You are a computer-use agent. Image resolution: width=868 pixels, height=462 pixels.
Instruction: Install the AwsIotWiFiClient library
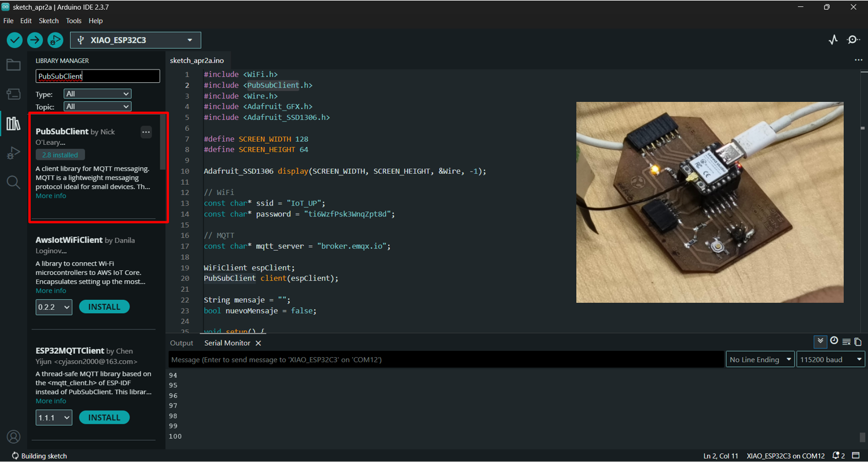tap(104, 307)
